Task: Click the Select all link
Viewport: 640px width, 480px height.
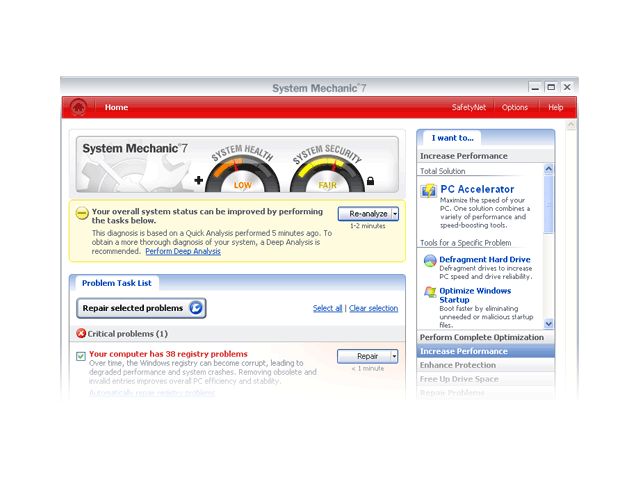Action: pos(327,308)
